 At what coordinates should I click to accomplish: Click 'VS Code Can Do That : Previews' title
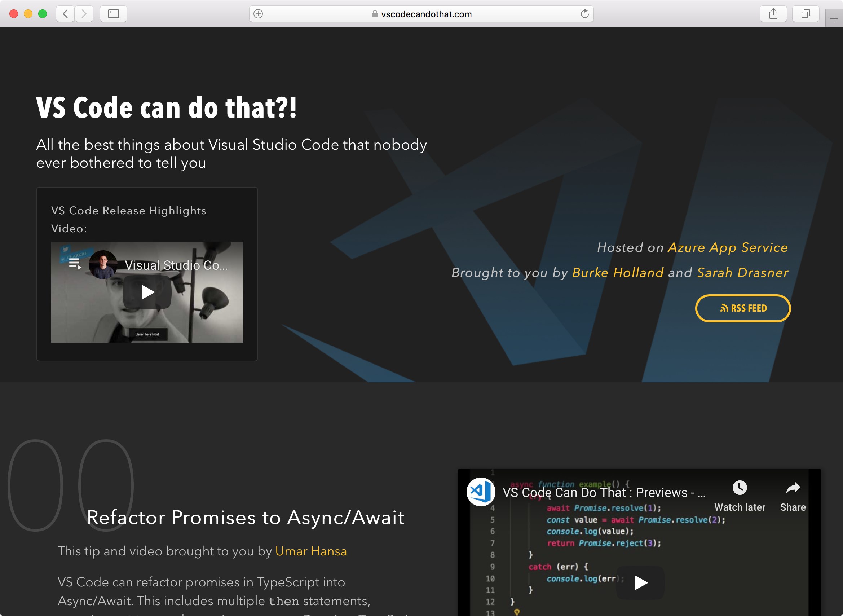click(x=604, y=493)
